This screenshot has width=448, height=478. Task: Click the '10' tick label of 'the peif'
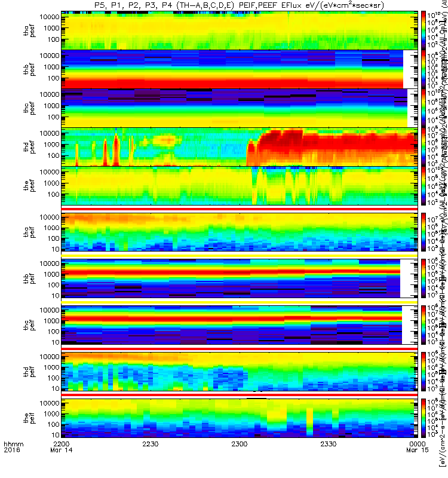(56, 435)
